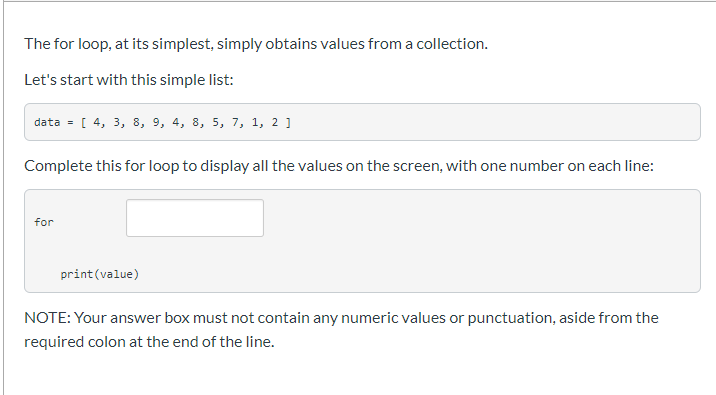This screenshot has height=395, width=716.
Task: Click the line "required colon at the end of the line."
Action: point(149,342)
